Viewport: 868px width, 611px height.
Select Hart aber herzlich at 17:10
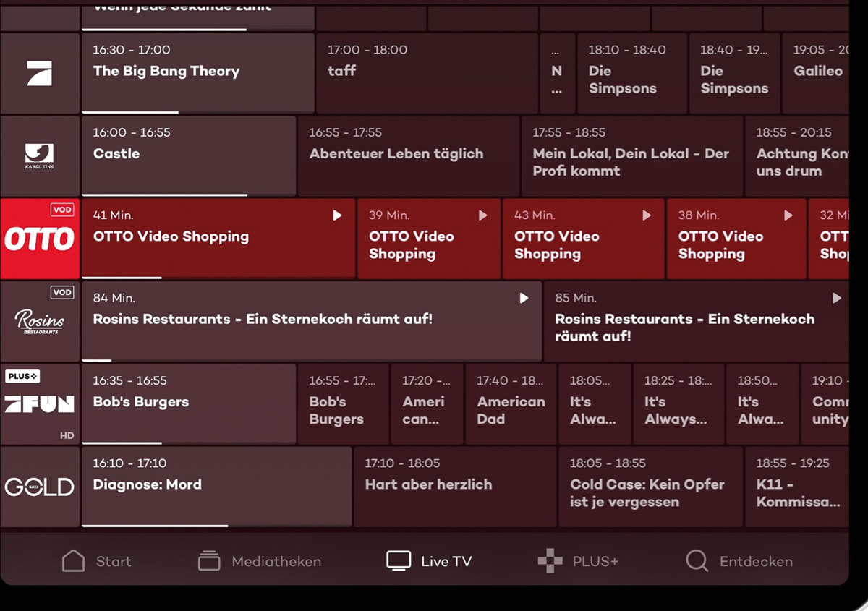point(456,487)
